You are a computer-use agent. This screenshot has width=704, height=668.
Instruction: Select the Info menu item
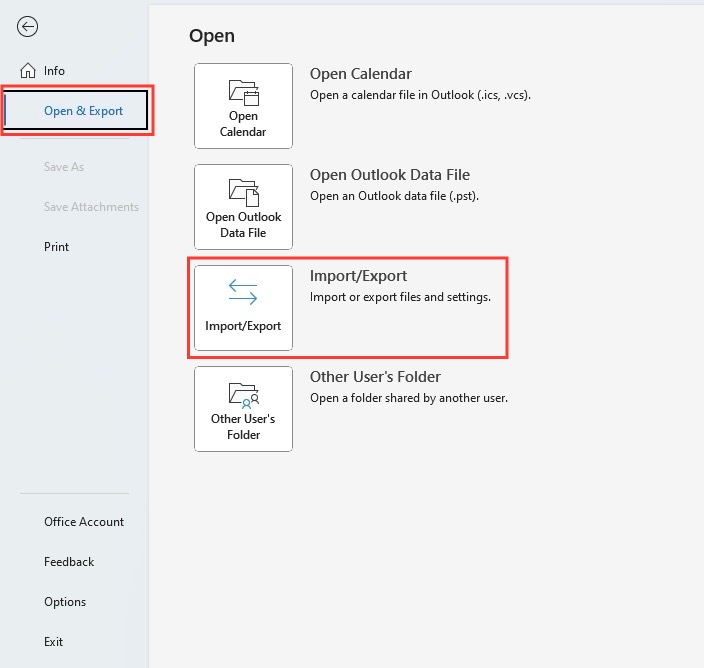pos(54,71)
